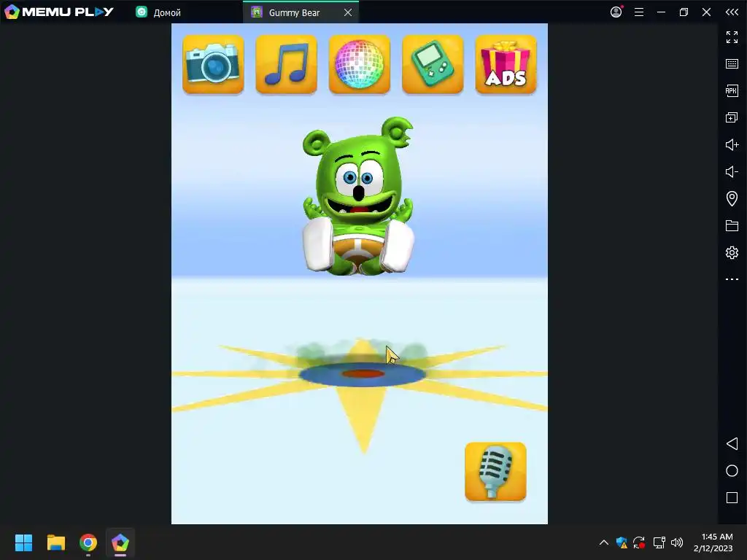Click the Android home circle button
The image size is (747, 560).
732,471
